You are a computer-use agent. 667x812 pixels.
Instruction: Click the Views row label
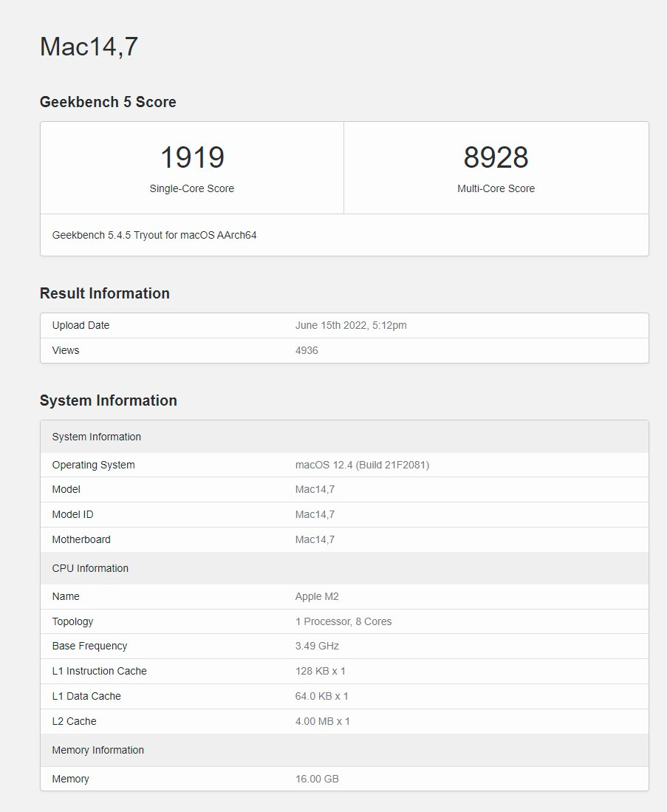[66, 351]
